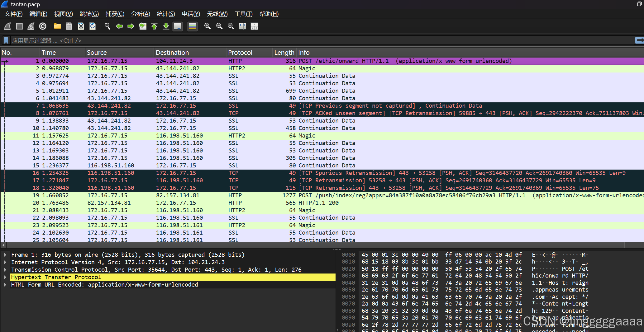This screenshot has height=332, width=644.
Task: Reload the capture file icon
Action: (93, 26)
